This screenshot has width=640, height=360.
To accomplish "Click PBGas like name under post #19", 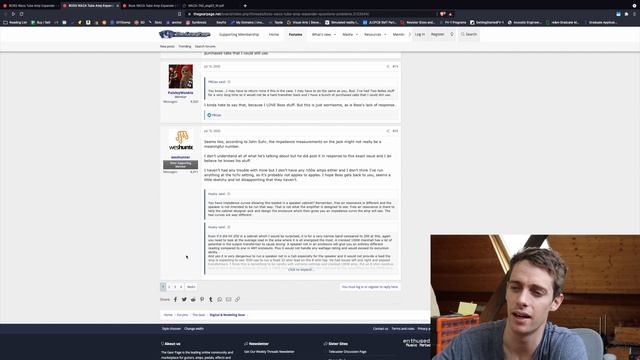I will pos(216,115).
